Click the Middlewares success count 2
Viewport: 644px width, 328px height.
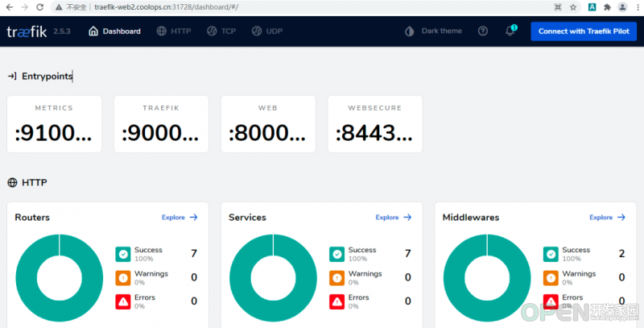pos(621,254)
